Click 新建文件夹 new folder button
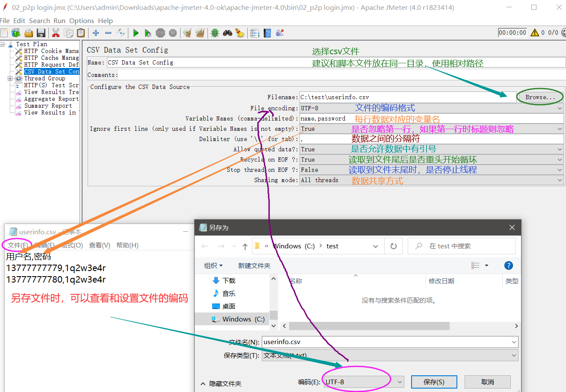This screenshot has height=392, width=566. pyautogui.click(x=254, y=265)
